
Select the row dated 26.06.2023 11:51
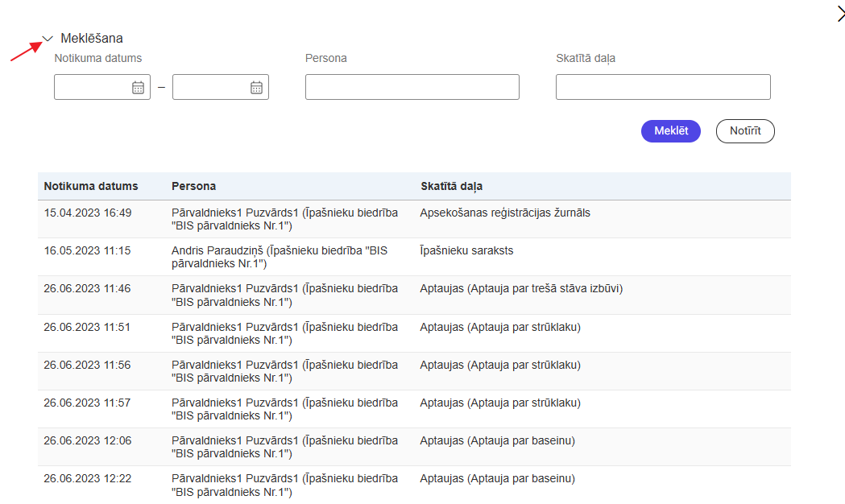coord(87,327)
